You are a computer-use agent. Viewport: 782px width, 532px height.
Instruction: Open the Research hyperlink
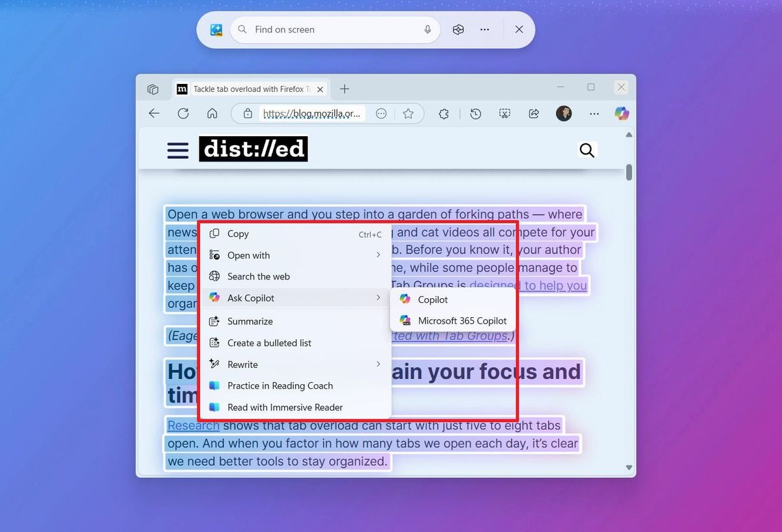pyautogui.click(x=193, y=425)
